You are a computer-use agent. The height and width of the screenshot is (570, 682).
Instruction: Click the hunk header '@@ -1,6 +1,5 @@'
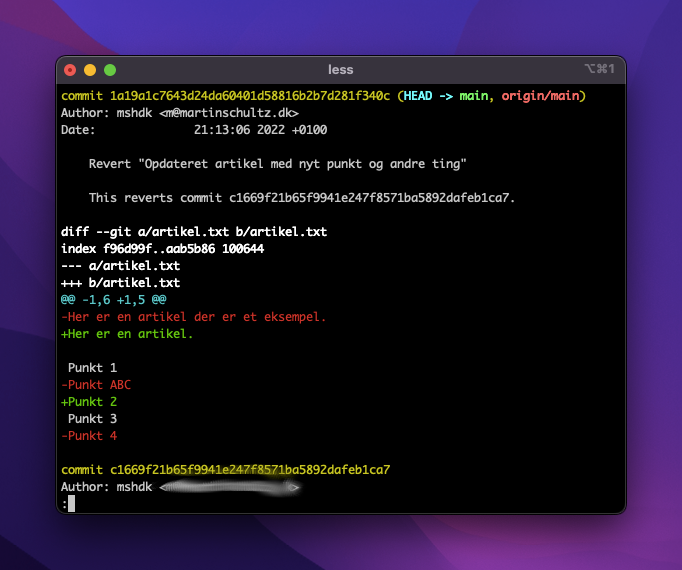click(x=114, y=299)
